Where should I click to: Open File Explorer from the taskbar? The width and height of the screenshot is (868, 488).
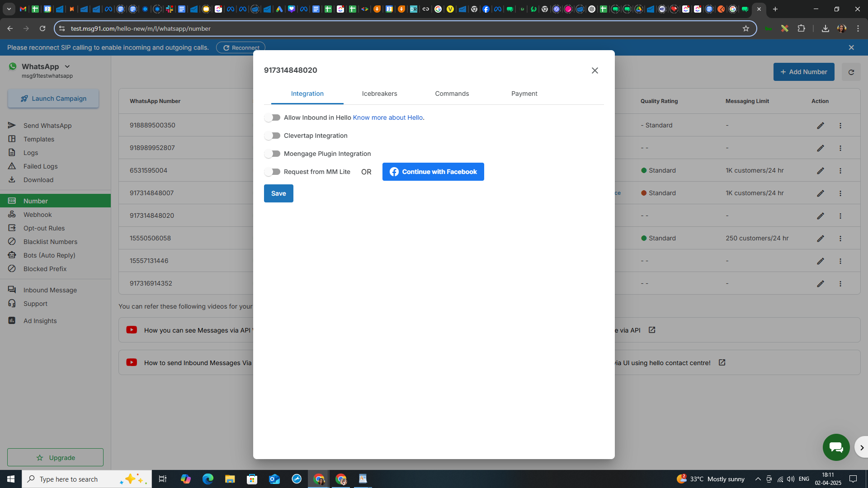(x=230, y=479)
